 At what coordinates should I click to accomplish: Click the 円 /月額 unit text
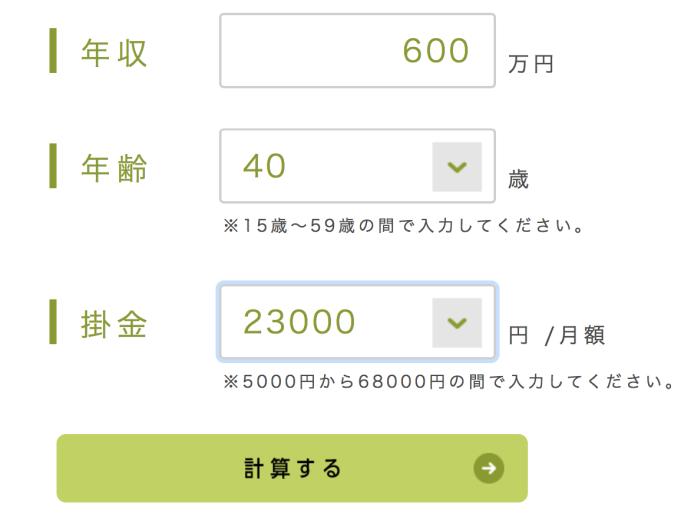coord(557,337)
